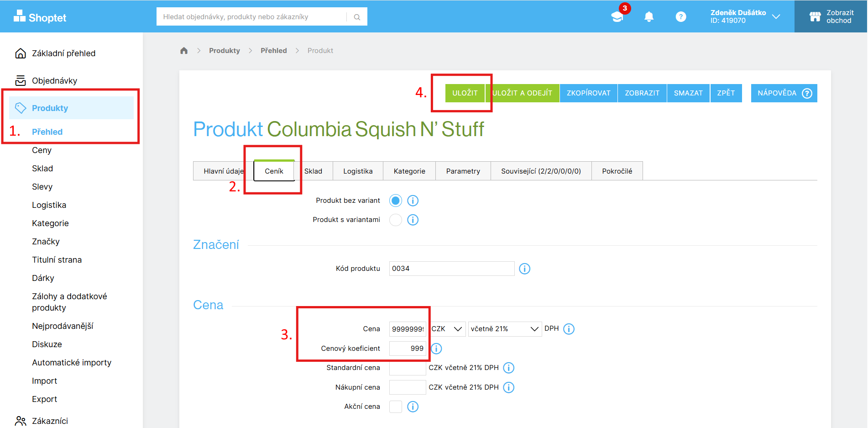
Task: Click the Cena price input field
Action: pos(408,329)
